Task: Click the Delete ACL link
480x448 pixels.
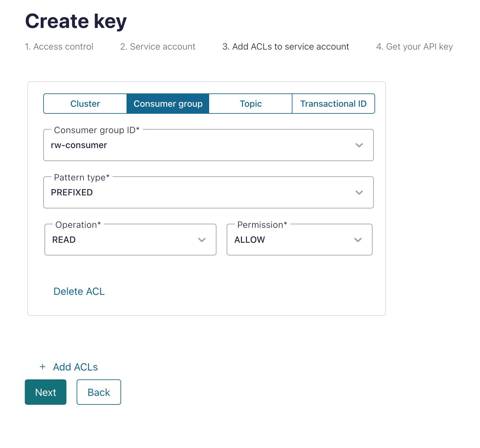Action: pos(79,291)
